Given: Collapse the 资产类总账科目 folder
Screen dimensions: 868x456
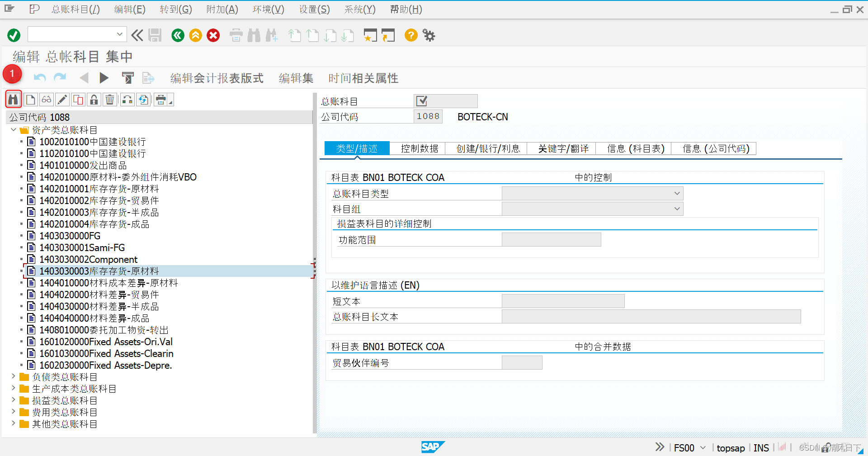Looking at the screenshot, I should (13, 130).
